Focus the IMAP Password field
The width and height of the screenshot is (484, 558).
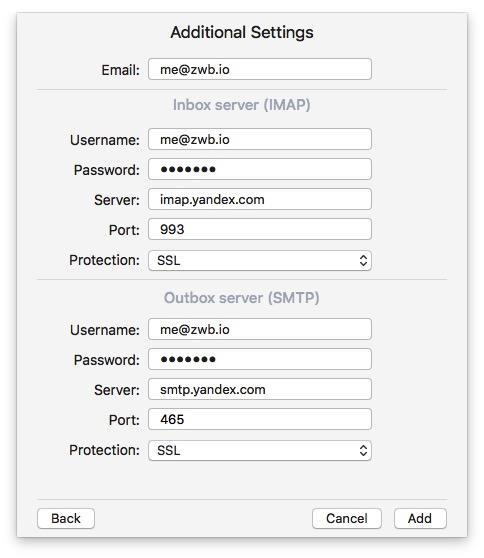(260, 169)
